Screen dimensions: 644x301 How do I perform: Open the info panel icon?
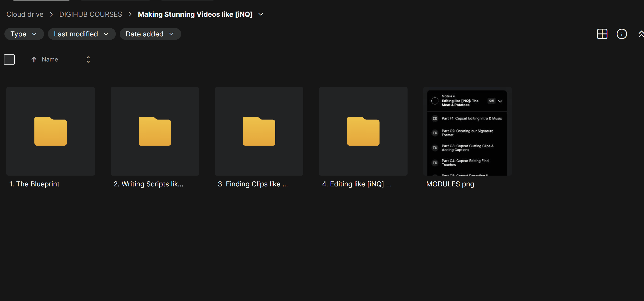click(622, 34)
